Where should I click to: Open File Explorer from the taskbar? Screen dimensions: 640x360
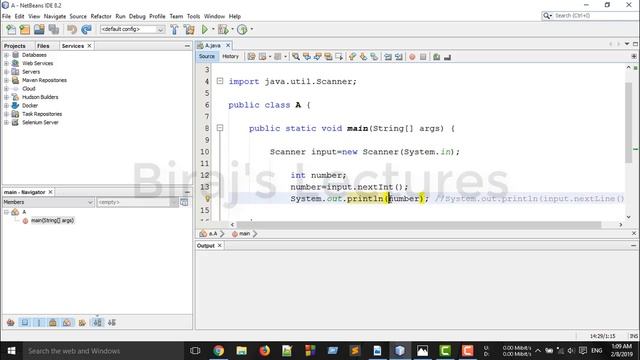point(242,351)
